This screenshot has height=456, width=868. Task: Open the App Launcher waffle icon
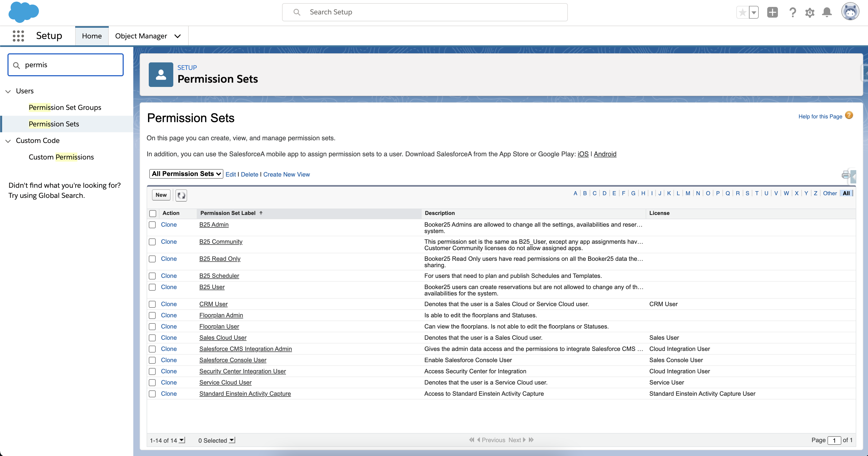[18, 36]
